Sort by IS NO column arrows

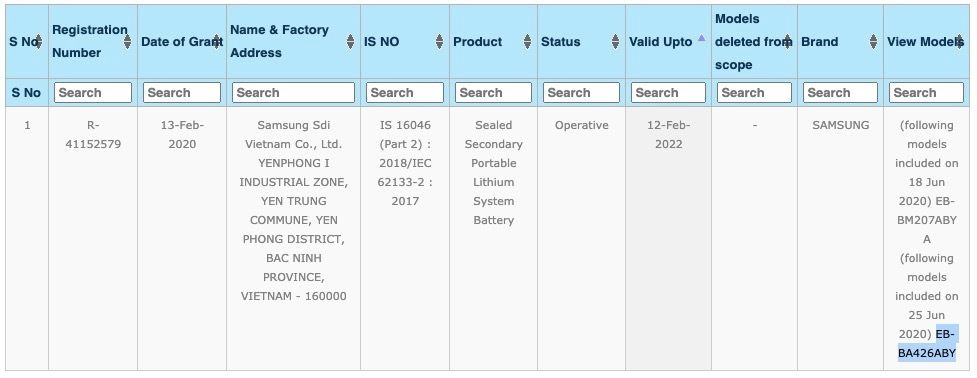439,42
